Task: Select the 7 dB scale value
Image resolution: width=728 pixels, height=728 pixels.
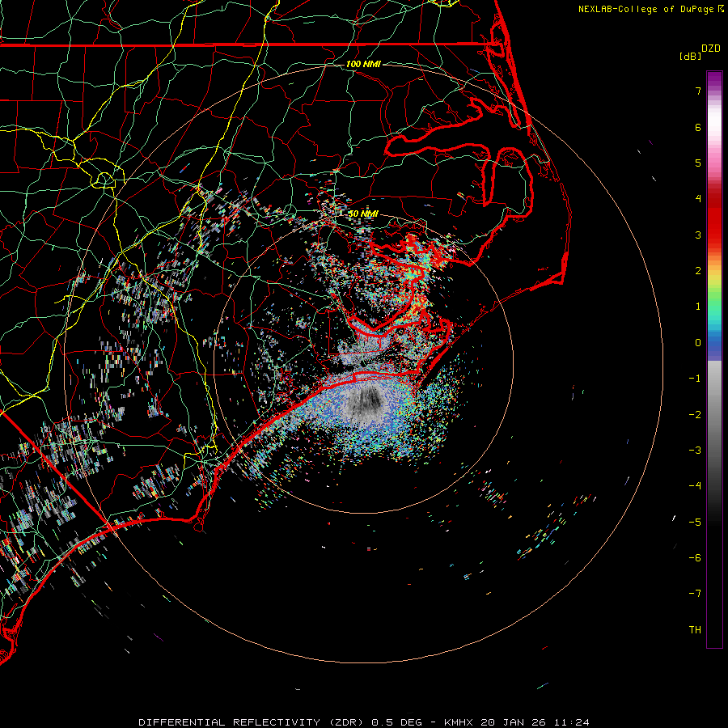Action: (698, 91)
